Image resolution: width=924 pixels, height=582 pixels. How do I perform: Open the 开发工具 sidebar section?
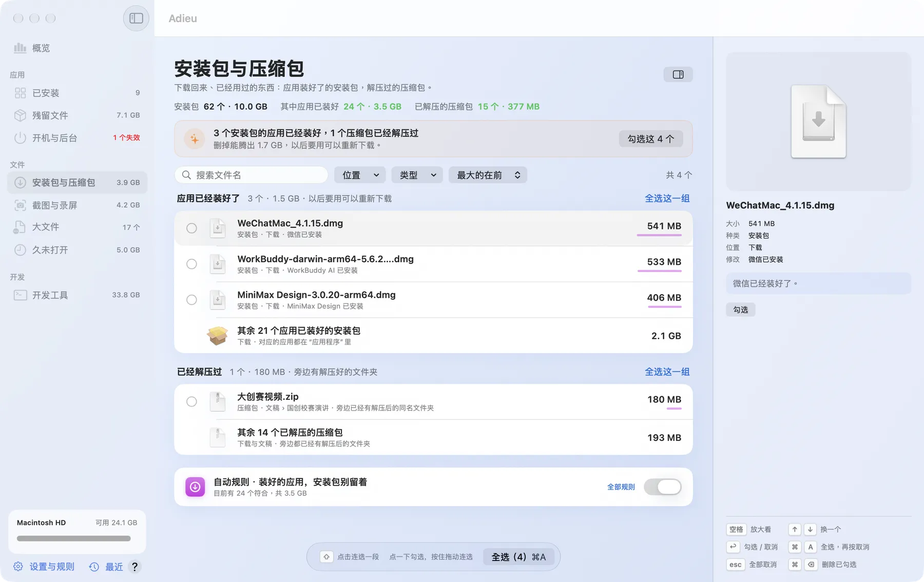tap(77, 295)
